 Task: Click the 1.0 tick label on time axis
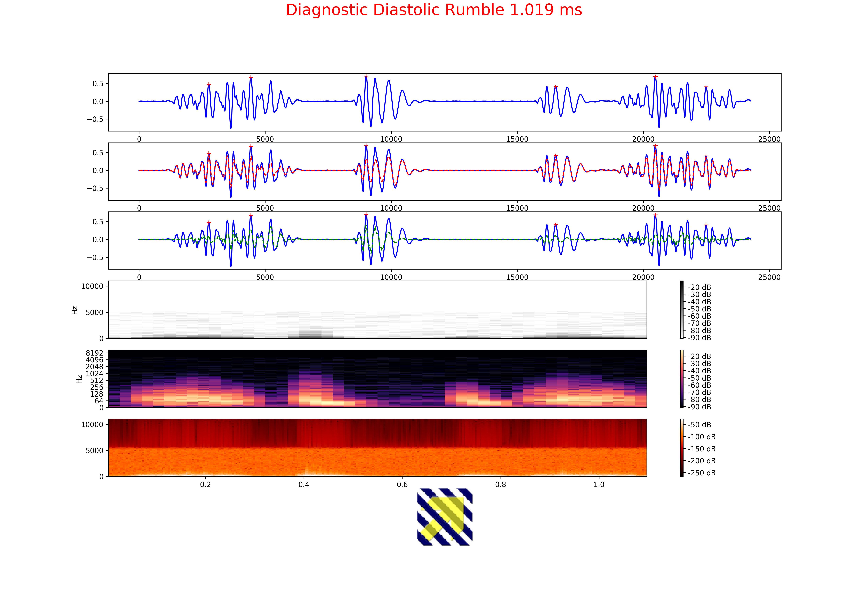tap(599, 484)
